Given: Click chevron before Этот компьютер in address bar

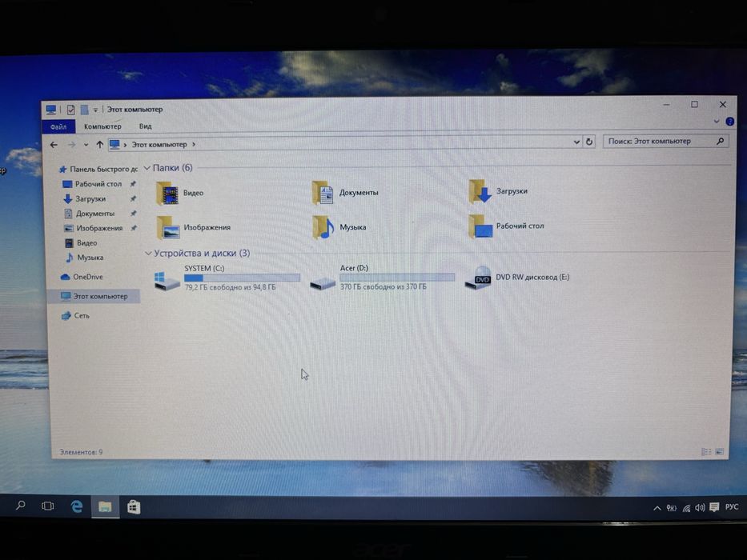Looking at the screenshot, I should (125, 145).
